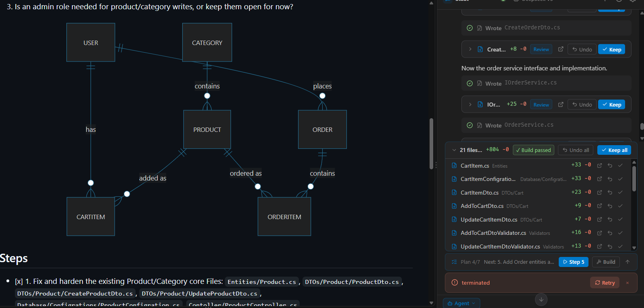Keep CartItem.cs changes with its checkmark icon
The width and height of the screenshot is (644, 308).
(x=620, y=165)
